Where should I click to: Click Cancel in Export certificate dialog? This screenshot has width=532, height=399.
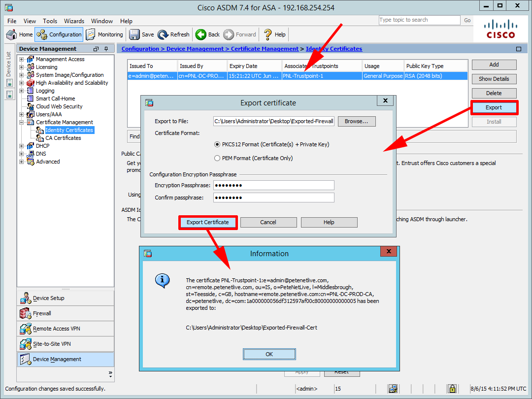click(268, 222)
